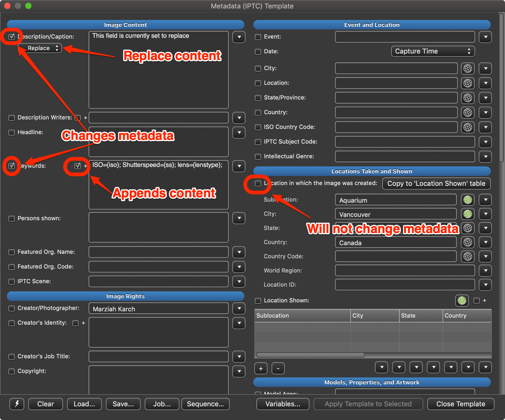
Task: Open the Variables... dialog button
Action: tap(283, 404)
